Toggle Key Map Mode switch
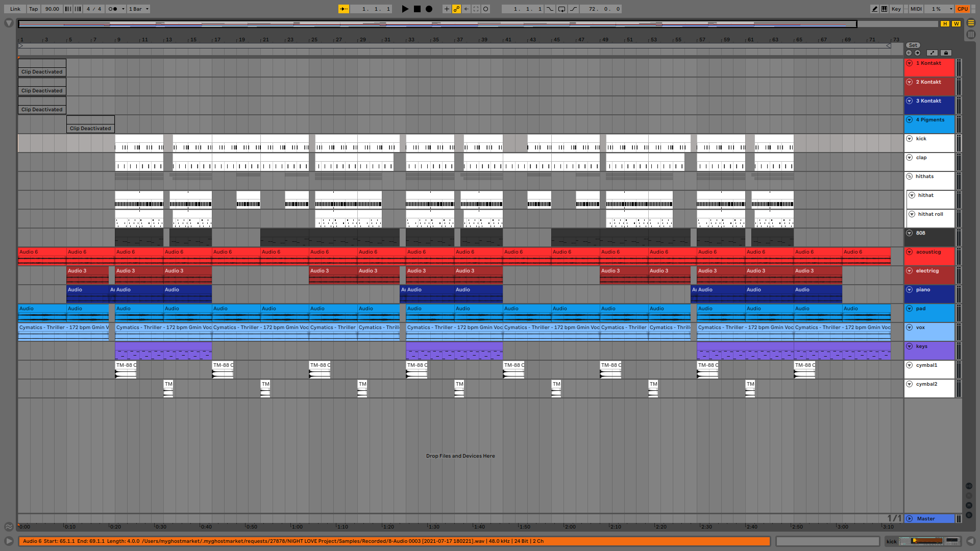This screenshot has width=980, height=551. (896, 9)
